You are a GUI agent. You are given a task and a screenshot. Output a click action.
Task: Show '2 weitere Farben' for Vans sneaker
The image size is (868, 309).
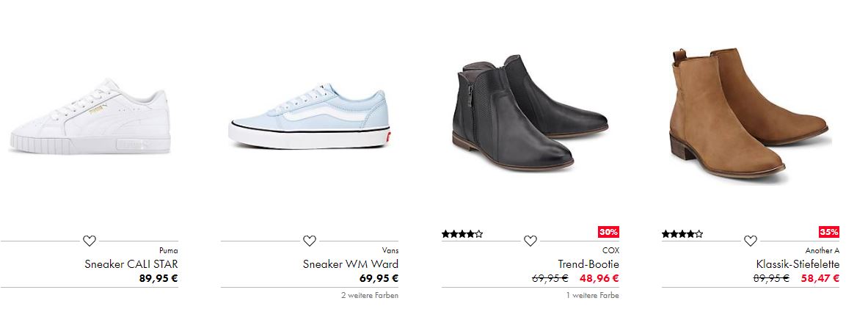(x=369, y=295)
